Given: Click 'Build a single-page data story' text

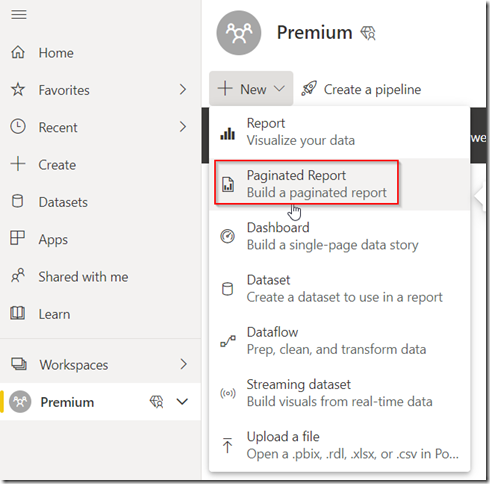Looking at the screenshot, I should click(x=332, y=245).
